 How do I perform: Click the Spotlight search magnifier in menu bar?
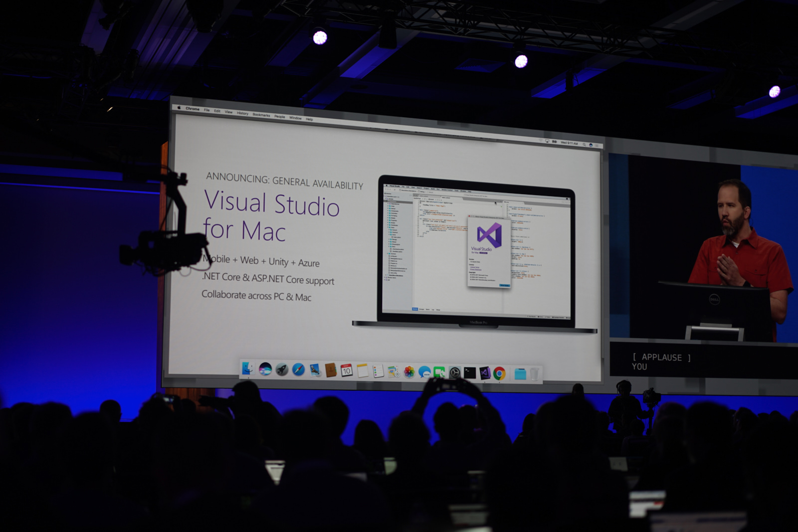click(x=584, y=144)
